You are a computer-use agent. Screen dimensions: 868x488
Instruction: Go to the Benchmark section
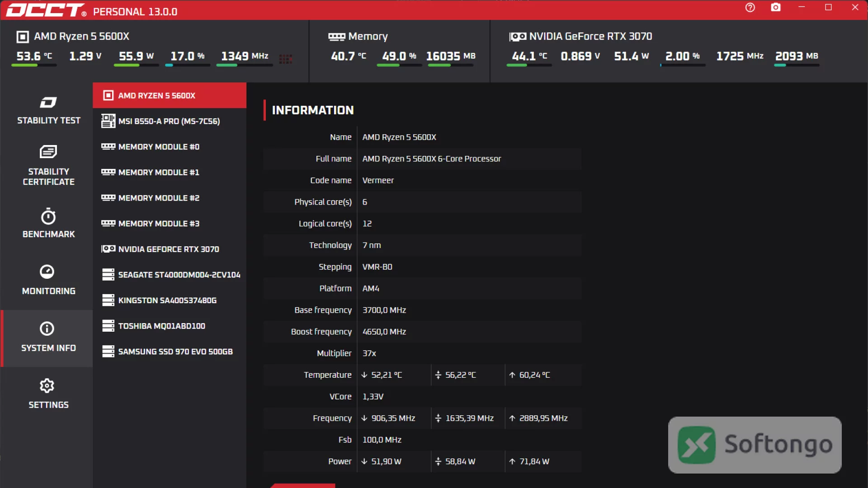48,223
